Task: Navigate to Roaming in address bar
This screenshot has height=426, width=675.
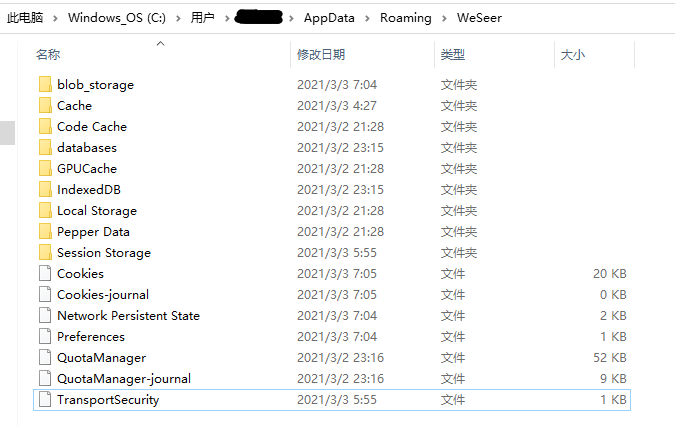Action: (406, 18)
